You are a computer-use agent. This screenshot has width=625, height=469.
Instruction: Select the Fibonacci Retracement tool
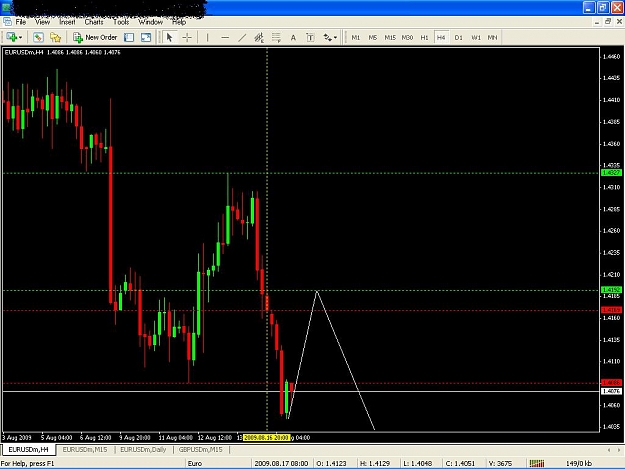276,37
